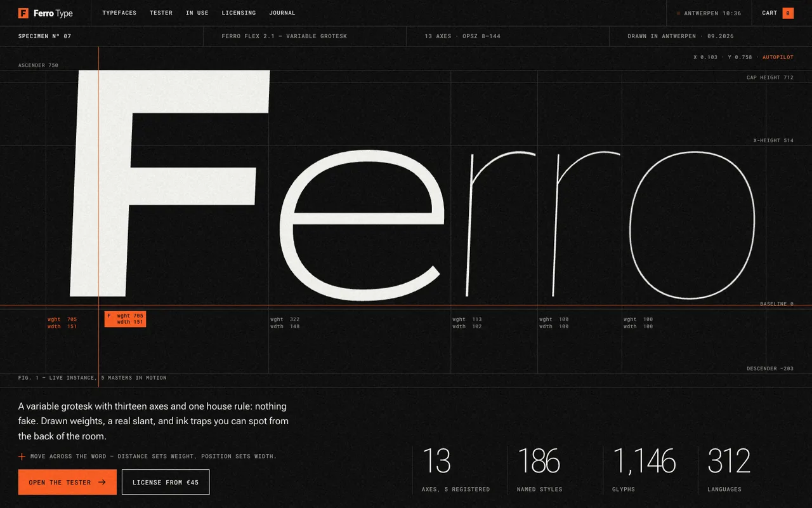812x508 pixels.
Task: Click License from €45 button
Action: (x=166, y=482)
